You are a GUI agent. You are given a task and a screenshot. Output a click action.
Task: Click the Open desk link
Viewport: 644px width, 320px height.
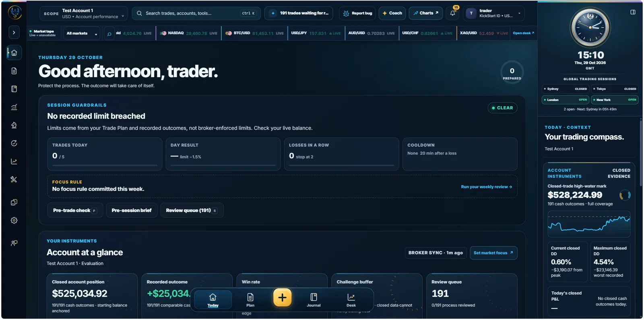[523, 33]
